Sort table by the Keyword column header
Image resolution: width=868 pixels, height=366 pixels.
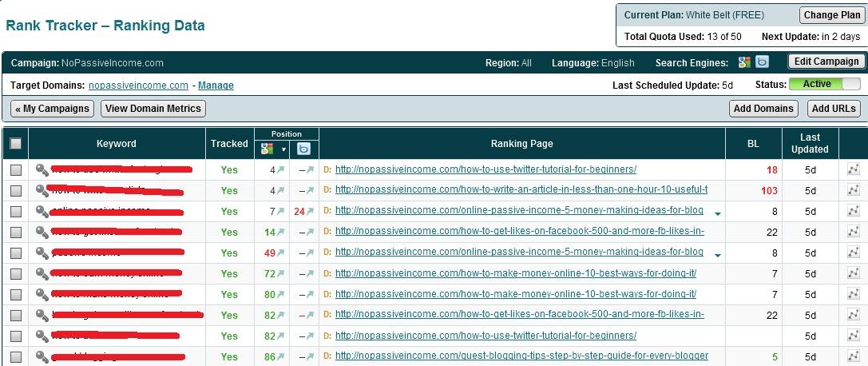pos(117,143)
